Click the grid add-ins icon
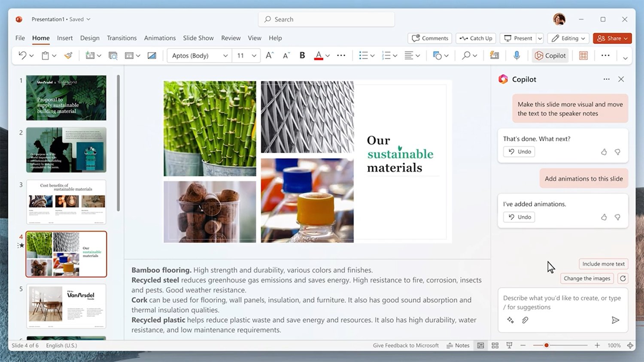The height and width of the screenshot is (362, 644). click(x=583, y=55)
